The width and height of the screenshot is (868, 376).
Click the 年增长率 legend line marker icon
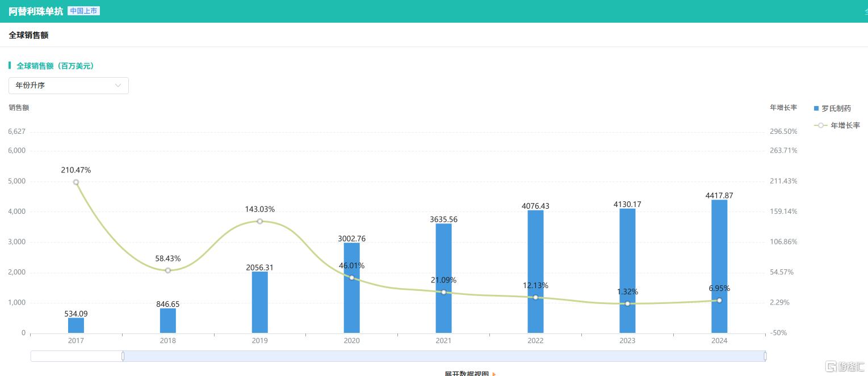coord(820,125)
